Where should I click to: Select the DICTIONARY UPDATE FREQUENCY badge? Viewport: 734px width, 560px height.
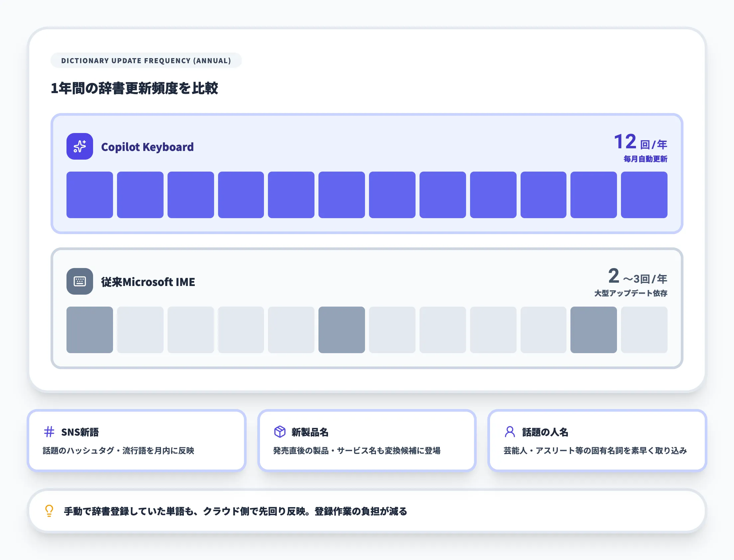click(146, 61)
